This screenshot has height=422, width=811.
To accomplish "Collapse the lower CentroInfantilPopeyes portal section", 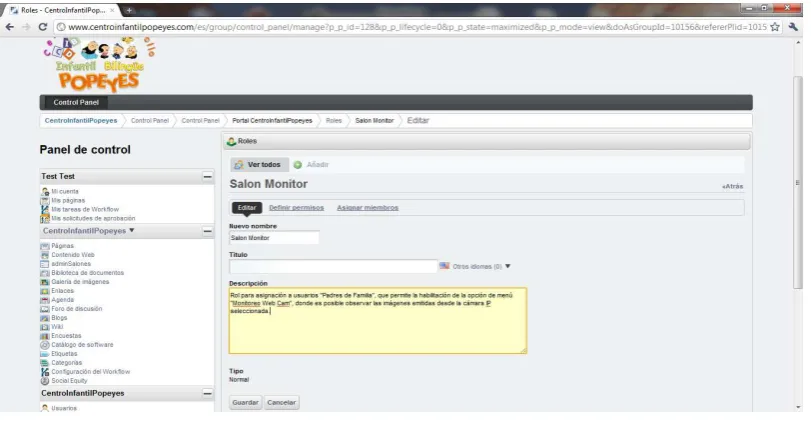I will point(207,394).
